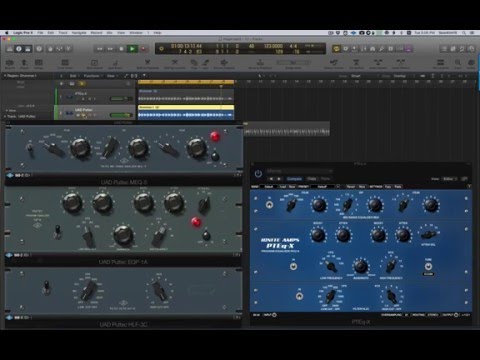The height and width of the screenshot is (360, 480).
Task: Expand the More disclosure in inspector
Action: (7, 111)
